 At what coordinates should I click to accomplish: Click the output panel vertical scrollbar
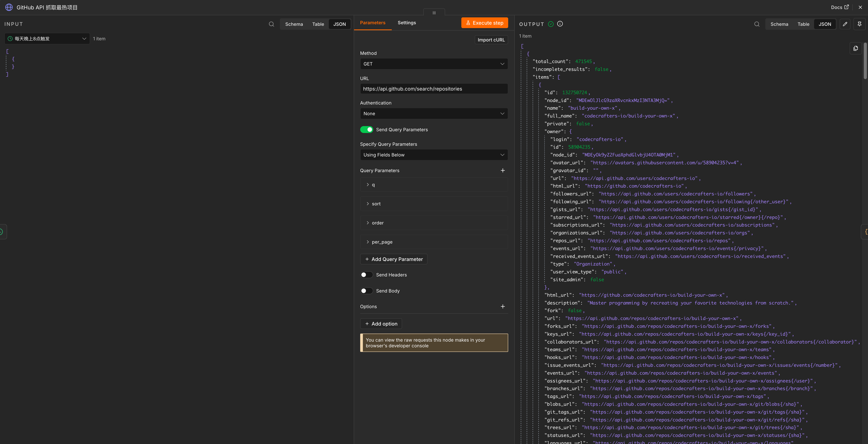point(865,61)
